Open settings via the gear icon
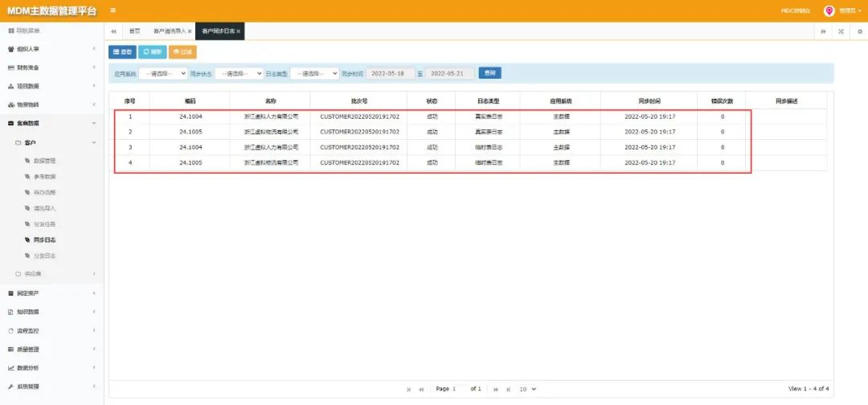The image size is (868, 405). (860, 31)
